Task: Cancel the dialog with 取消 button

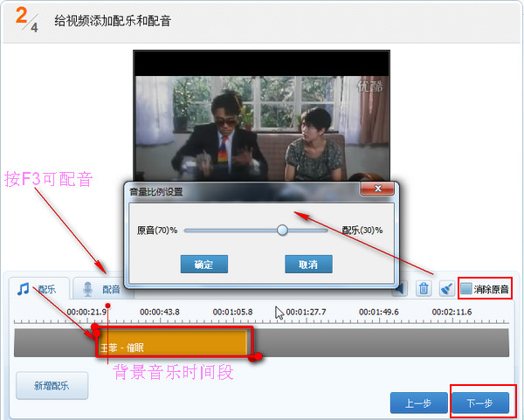Action: coord(308,264)
